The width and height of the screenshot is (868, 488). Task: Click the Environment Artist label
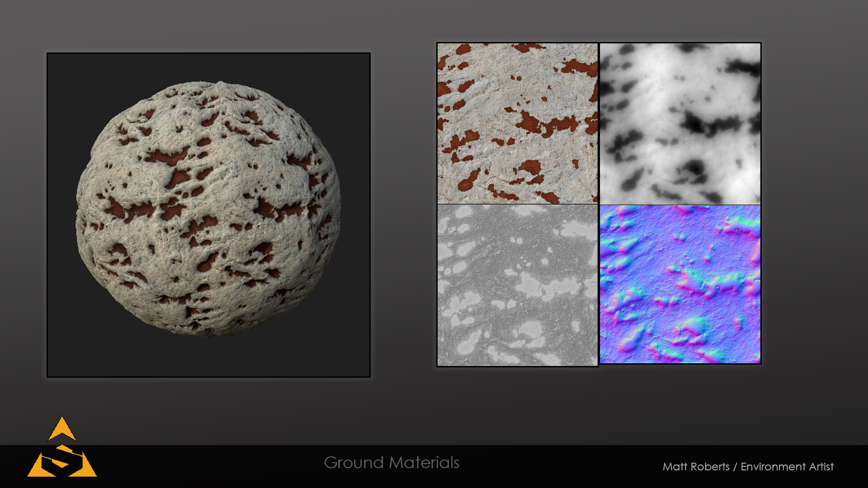click(x=787, y=467)
